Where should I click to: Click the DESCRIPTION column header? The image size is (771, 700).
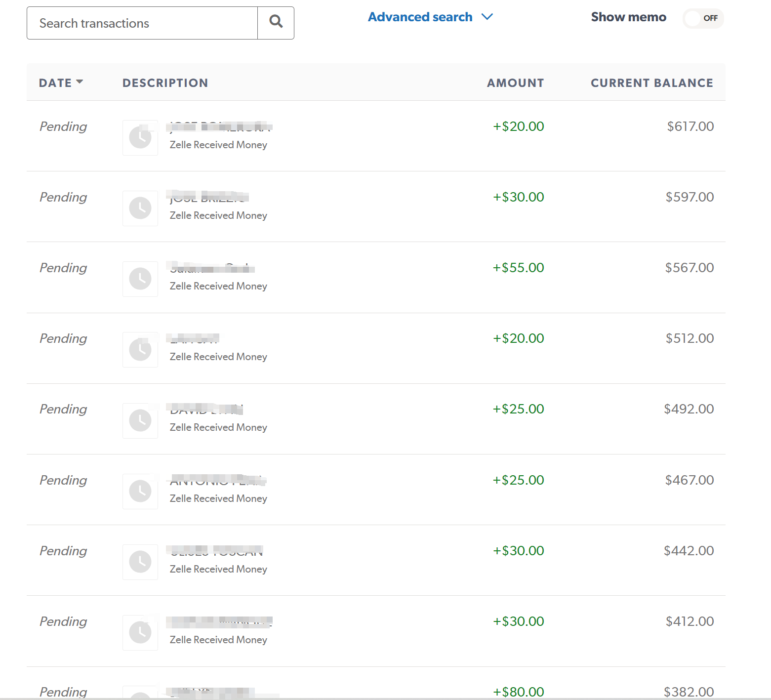(x=165, y=82)
